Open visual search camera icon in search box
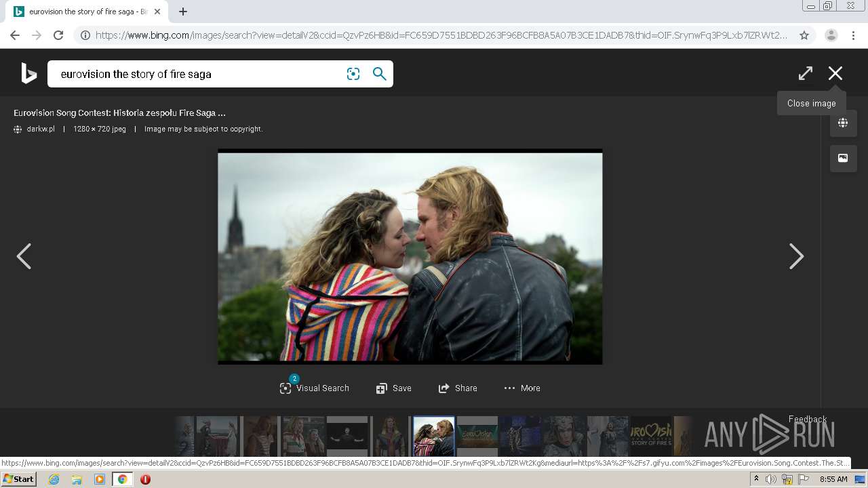The width and height of the screenshot is (868, 488). click(x=353, y=74)
